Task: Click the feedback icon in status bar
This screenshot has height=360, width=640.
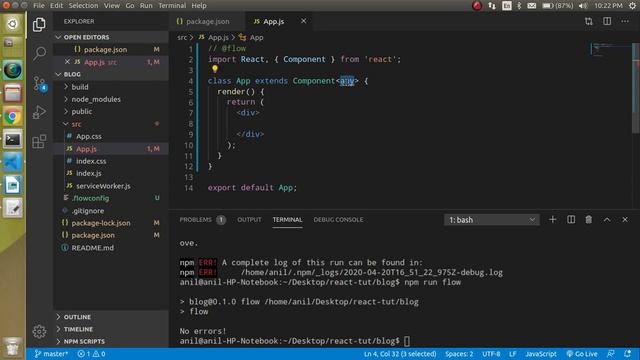Action: (611, 354)
